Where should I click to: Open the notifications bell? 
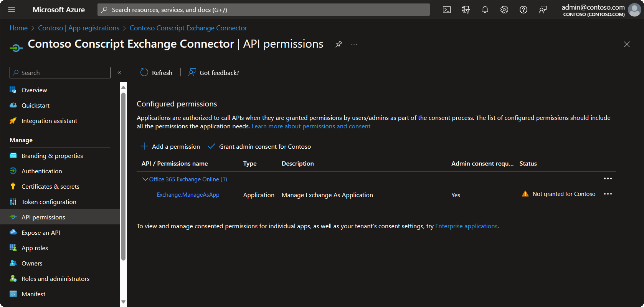(485, 10)
